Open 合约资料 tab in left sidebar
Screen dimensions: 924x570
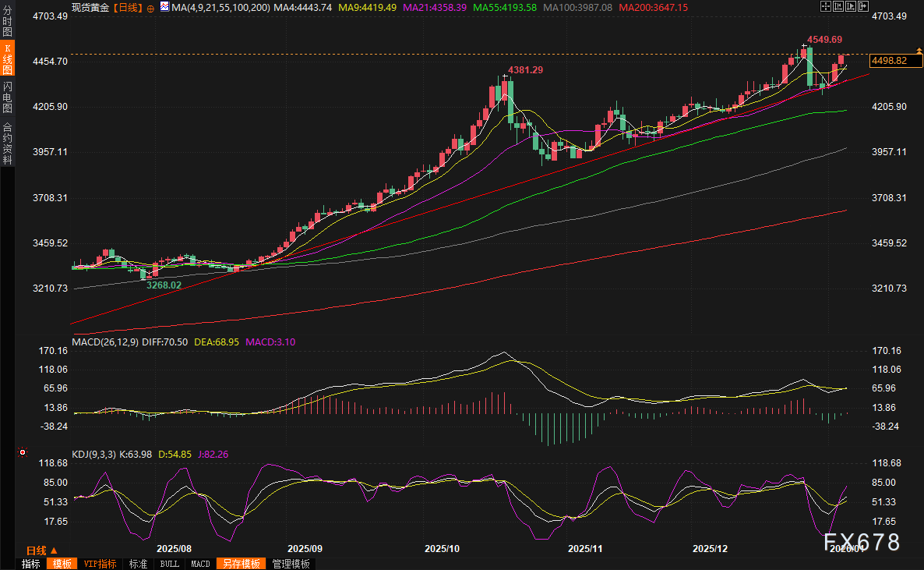coord(8,143)
